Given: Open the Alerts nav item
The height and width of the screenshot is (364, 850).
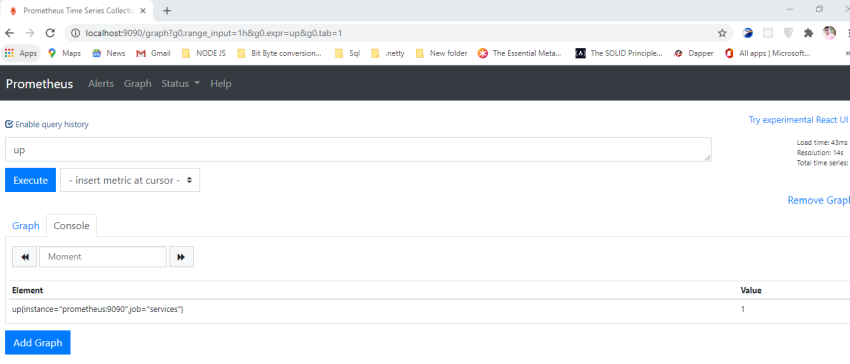Looking at the screenshot, I should (101, 84).
